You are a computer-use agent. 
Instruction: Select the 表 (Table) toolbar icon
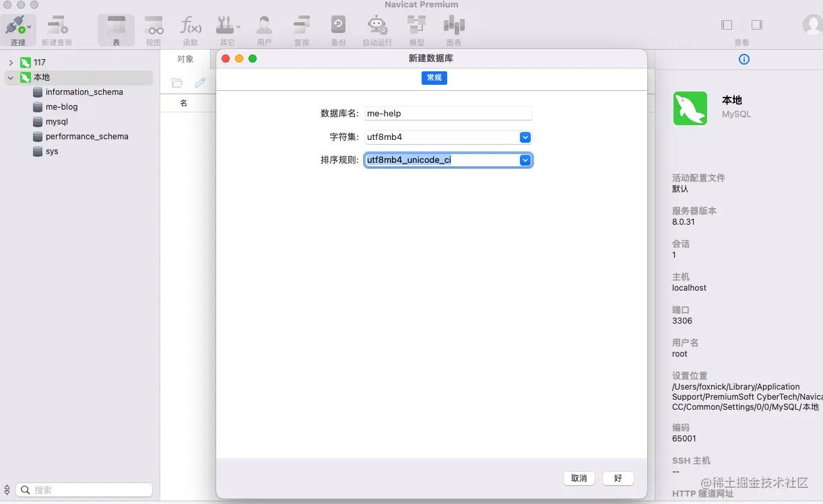click(x=116, y=26)
